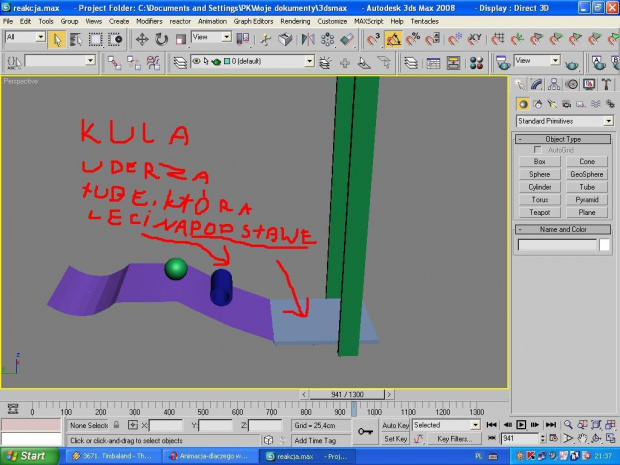Choose the Rectangular Selection Region tool
620x465 pixels.
(95, 40)
